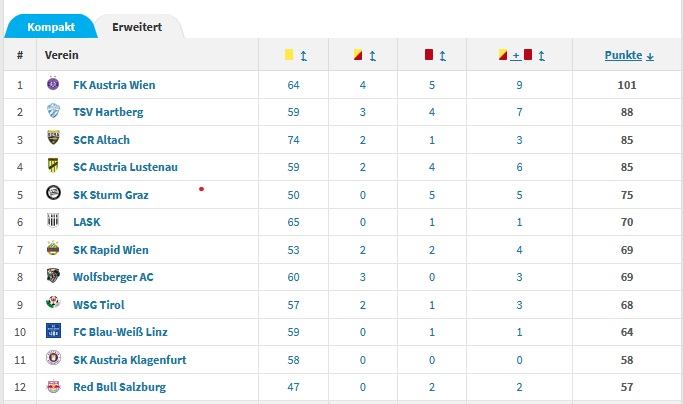683x404 pixels.
Task: Click the SK Sturm Graz crest icon
Action: 53,193
